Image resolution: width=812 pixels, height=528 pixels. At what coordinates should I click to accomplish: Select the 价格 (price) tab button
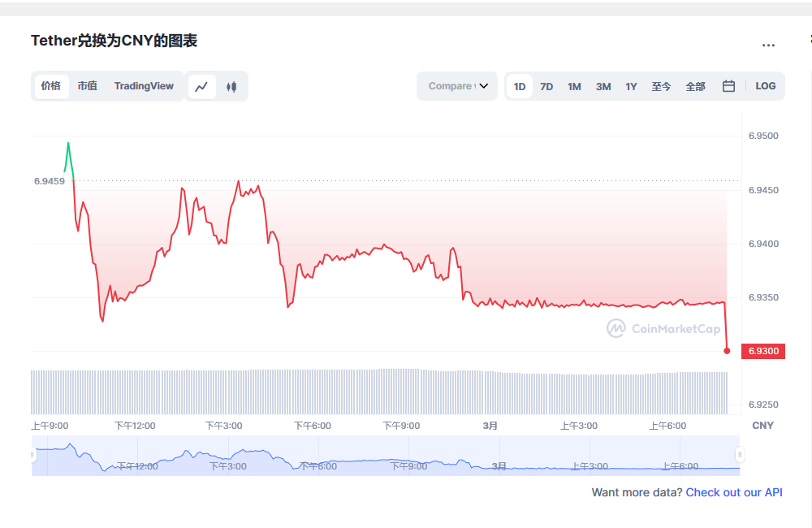(52, 85)
